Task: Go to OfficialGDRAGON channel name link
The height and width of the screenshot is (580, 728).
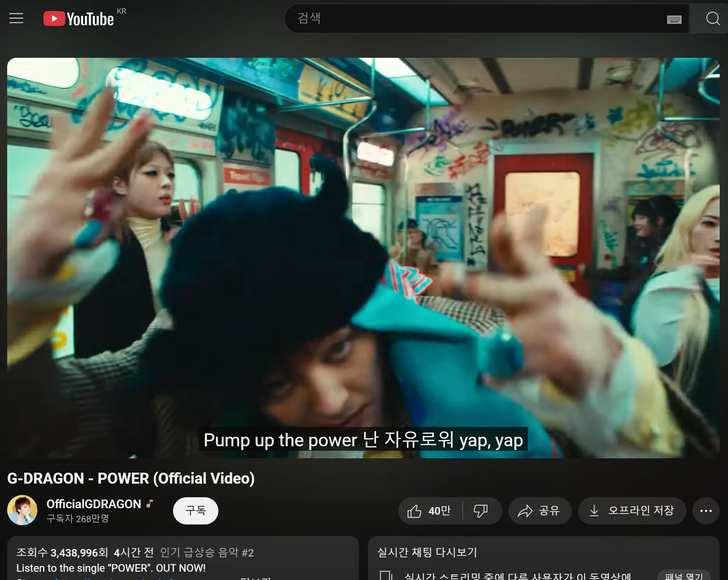Action: tap(94, 504)
